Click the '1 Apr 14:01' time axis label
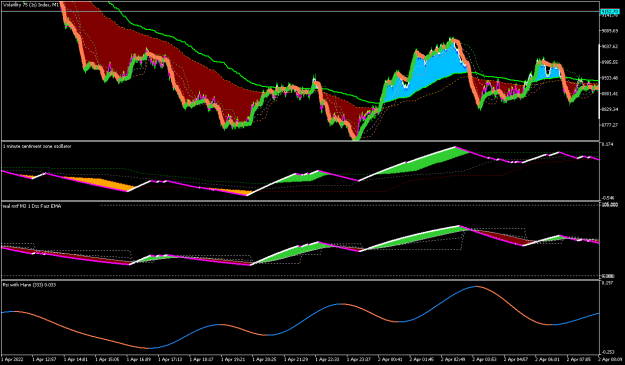Image resolution: width=625 pixels, height=365 pixels. coord(76,359)
